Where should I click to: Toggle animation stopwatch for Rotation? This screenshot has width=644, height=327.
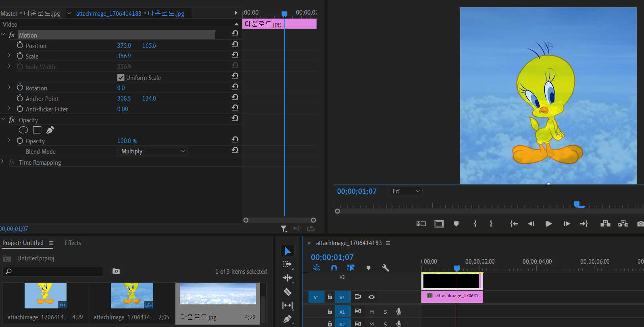(x=20, y=87)
